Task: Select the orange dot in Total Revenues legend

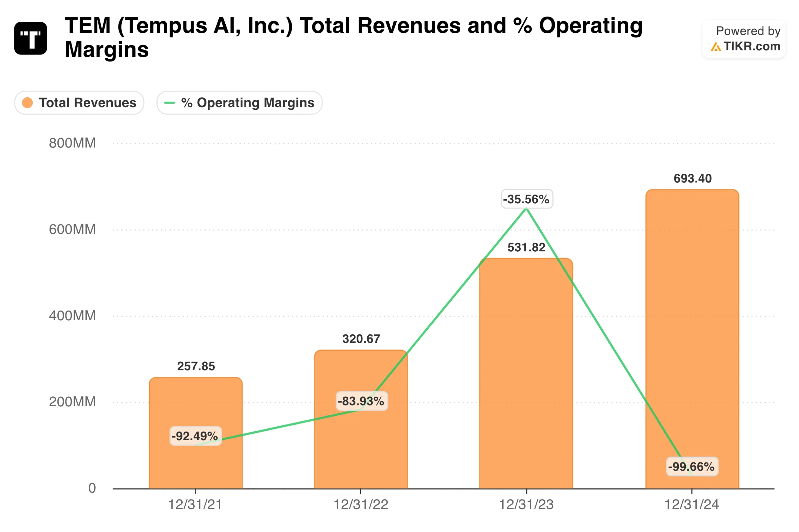Action: point(28,103)
